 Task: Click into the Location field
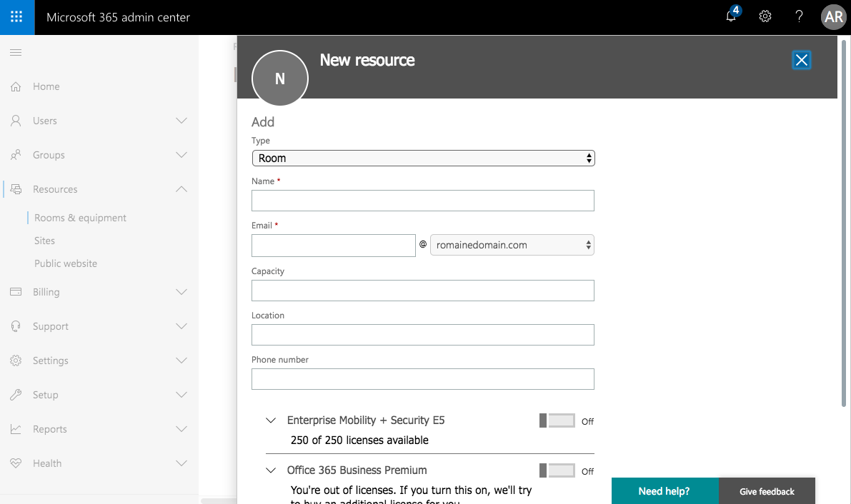tap(423, 335)
